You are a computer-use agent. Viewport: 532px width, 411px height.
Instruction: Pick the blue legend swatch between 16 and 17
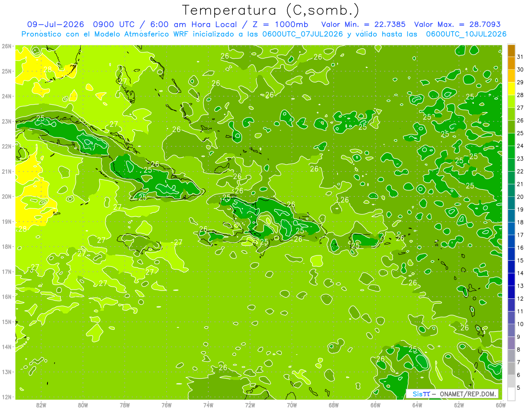coord(511,241)
